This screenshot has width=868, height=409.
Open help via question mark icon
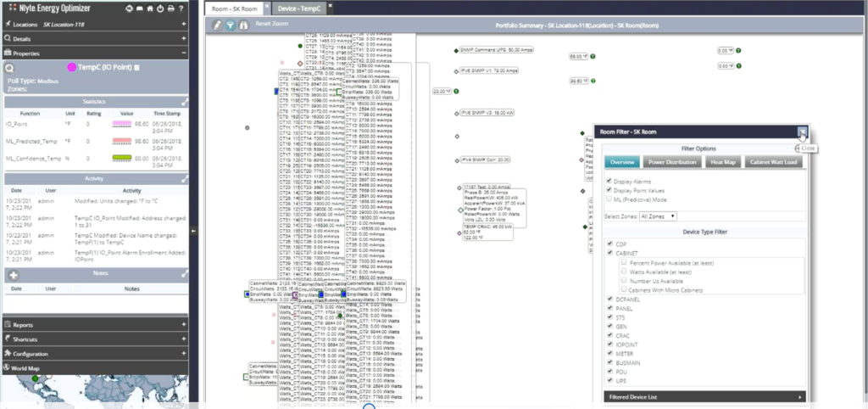(181, 8)
